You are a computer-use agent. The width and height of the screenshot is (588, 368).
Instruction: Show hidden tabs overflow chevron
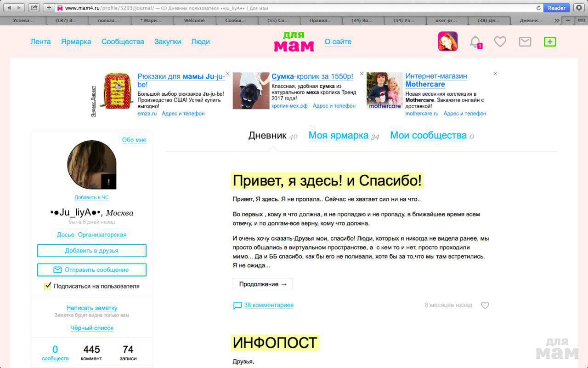557,21
